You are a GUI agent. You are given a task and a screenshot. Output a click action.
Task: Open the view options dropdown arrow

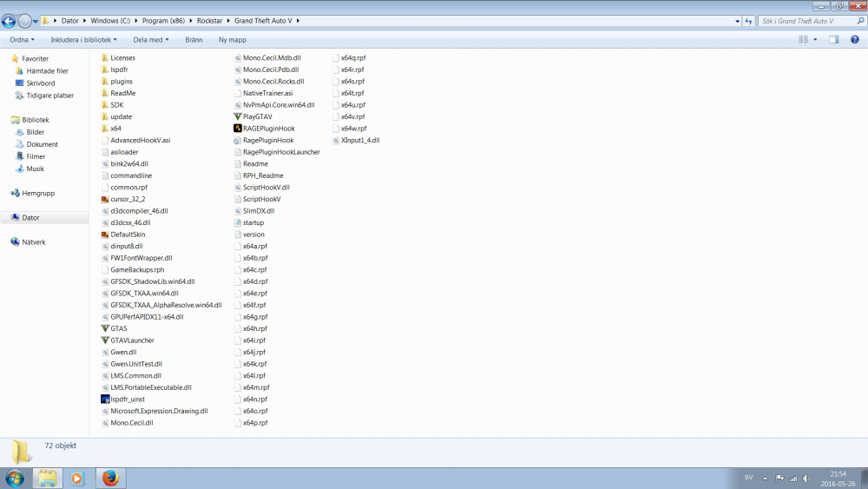pyautogui.click(x=815, y=40)
